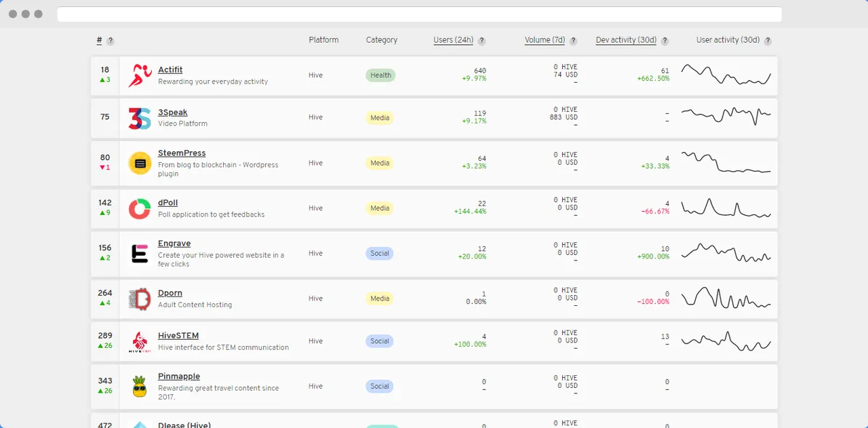Click Dporn's user activity sparkline chart

(726, 298)
